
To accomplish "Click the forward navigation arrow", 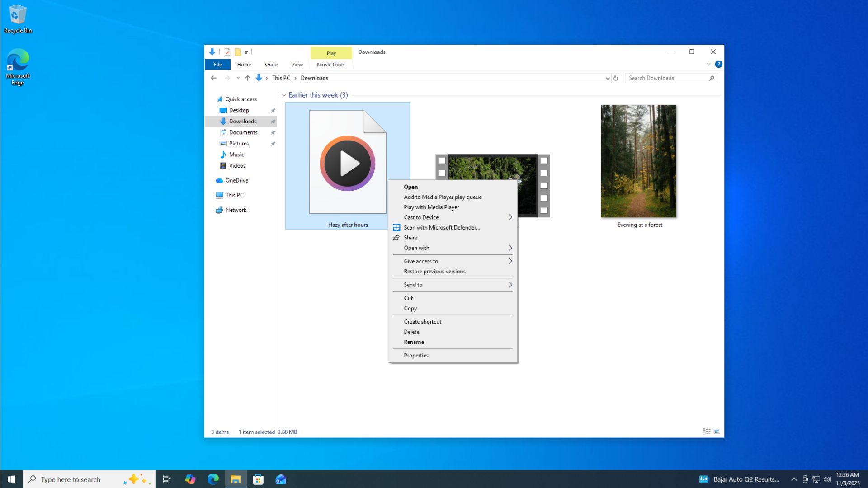I will (x=227, y=78).
